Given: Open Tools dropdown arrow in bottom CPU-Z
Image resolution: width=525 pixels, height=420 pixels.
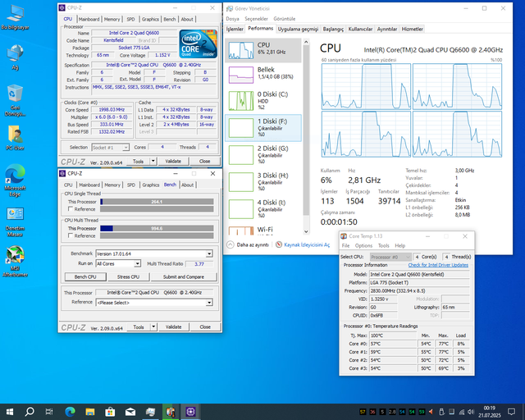Looking at the screenshot, I should pos(153,326).
